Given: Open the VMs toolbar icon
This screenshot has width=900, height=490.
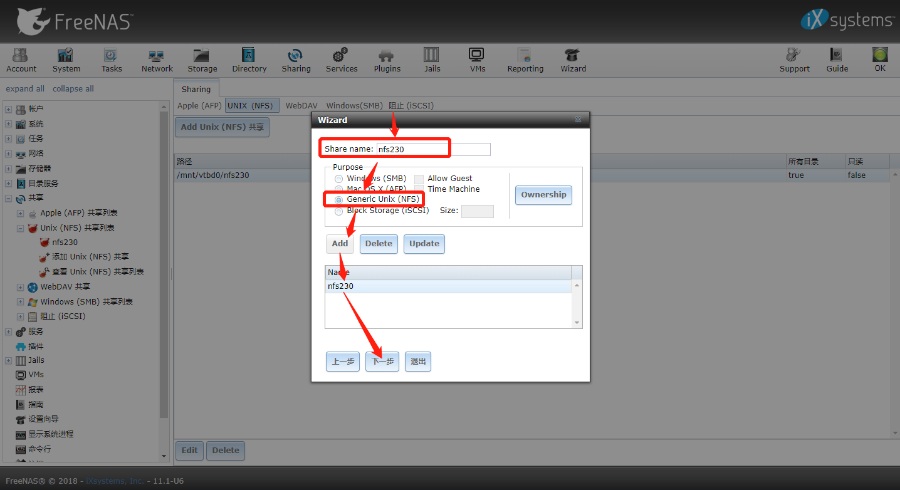Looking at the screenshot, I should tap(477, 60).
